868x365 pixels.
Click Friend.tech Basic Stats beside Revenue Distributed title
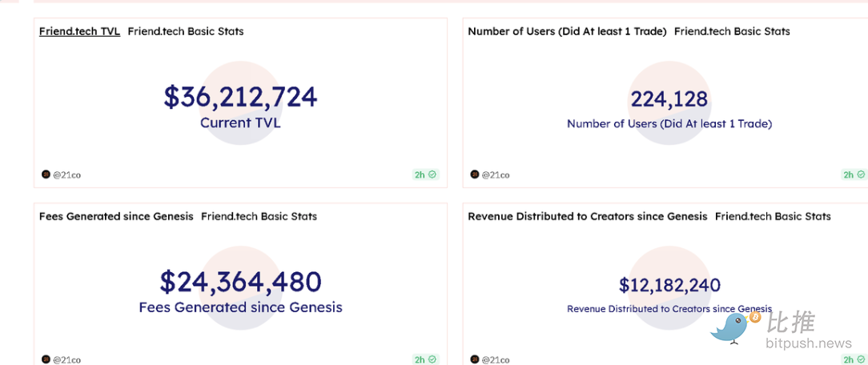point(773,216)
